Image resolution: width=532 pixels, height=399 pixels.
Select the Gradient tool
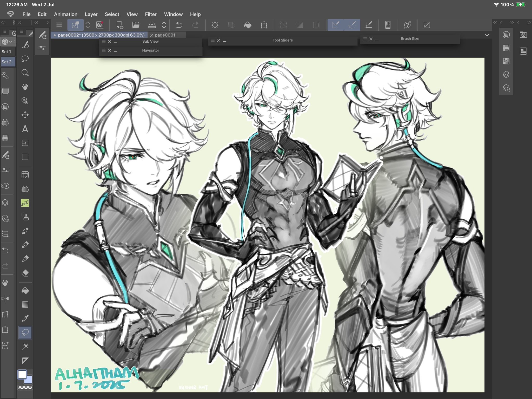click(x=25, y=304)
